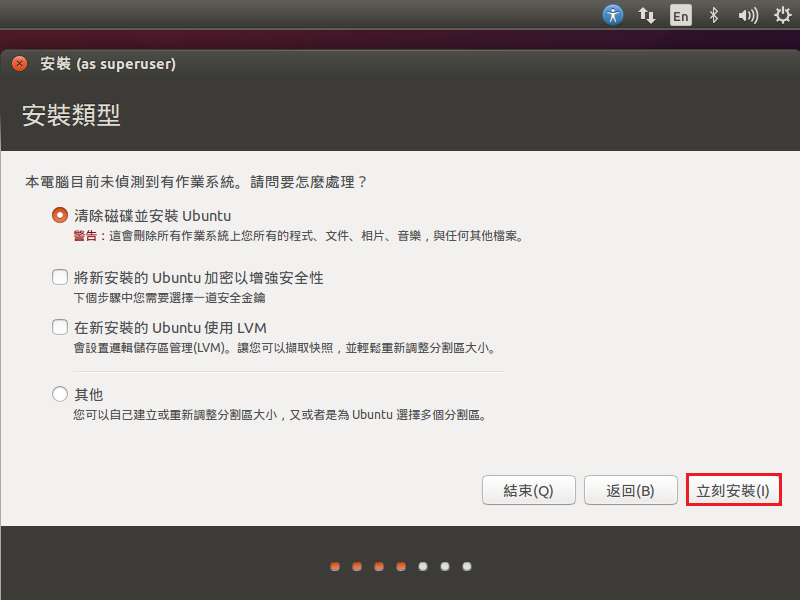Check the 在新安裝的 Ubuntu 使用 LVM box
Viewport: 800px width, 600px height.
(60, 327)
